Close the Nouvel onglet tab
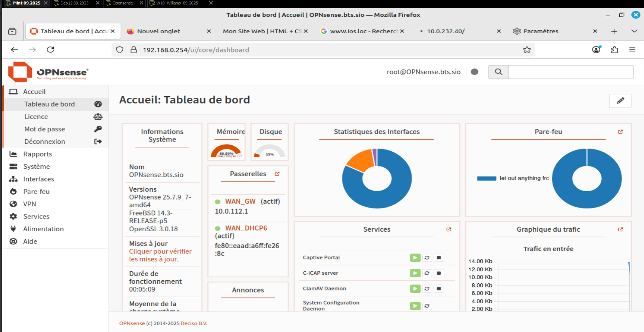Viewport: 644px width, 332px height. click(x=209, y=31)
